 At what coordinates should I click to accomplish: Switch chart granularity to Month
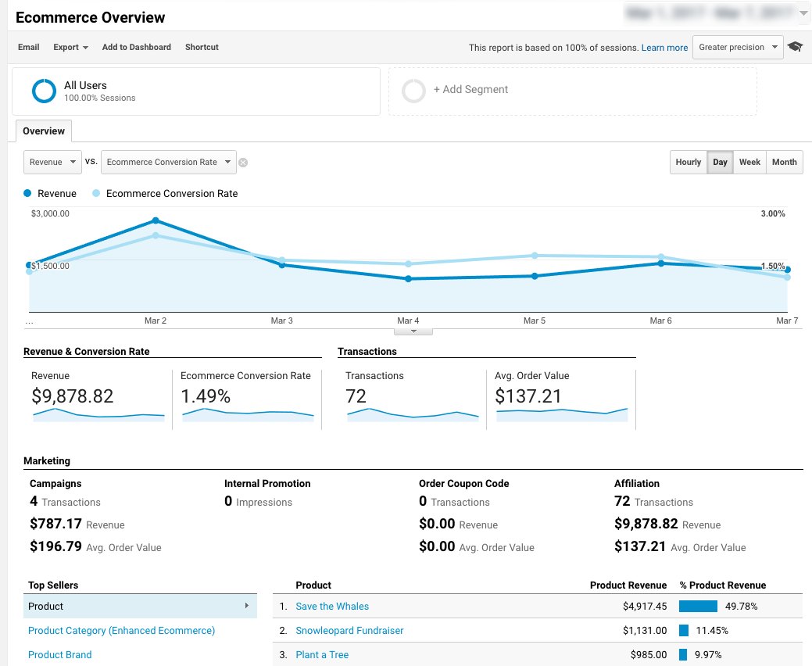(784, 162)
